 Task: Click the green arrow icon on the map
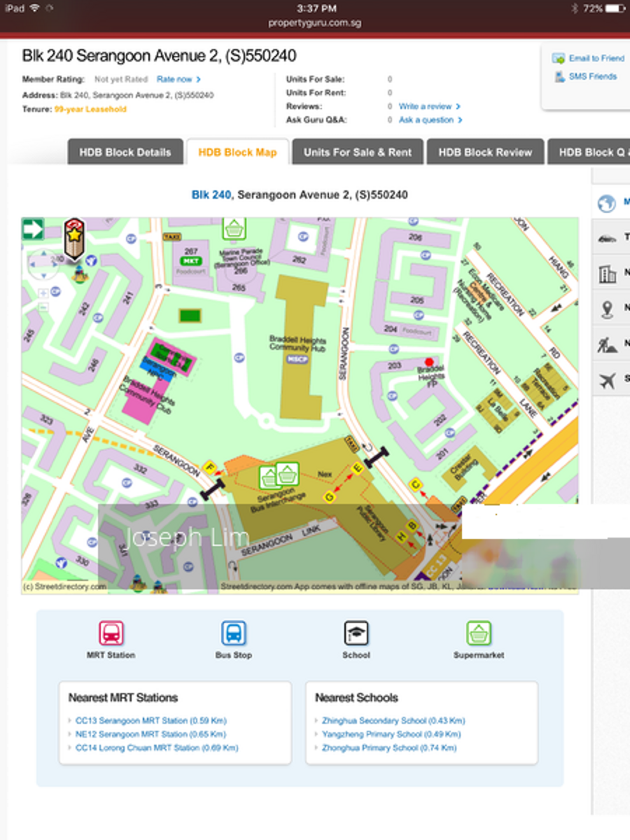[33, 229]
